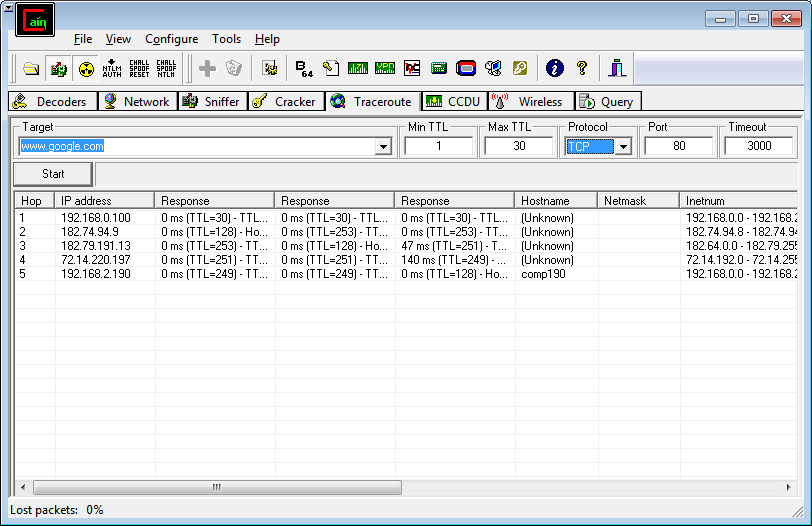Click the Exit door icon in toolbar
Screen dimensions: 812x526
617,68
